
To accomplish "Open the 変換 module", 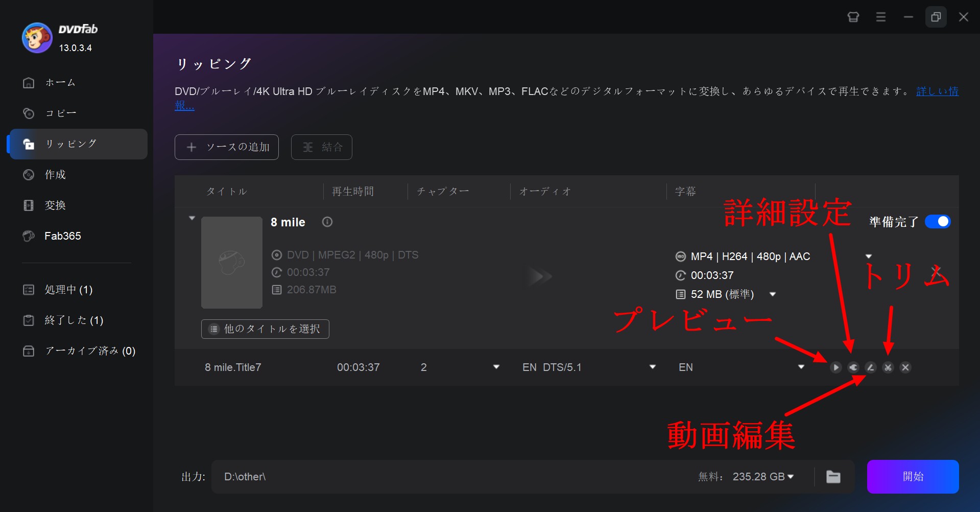I will click(x=78, y=205).
